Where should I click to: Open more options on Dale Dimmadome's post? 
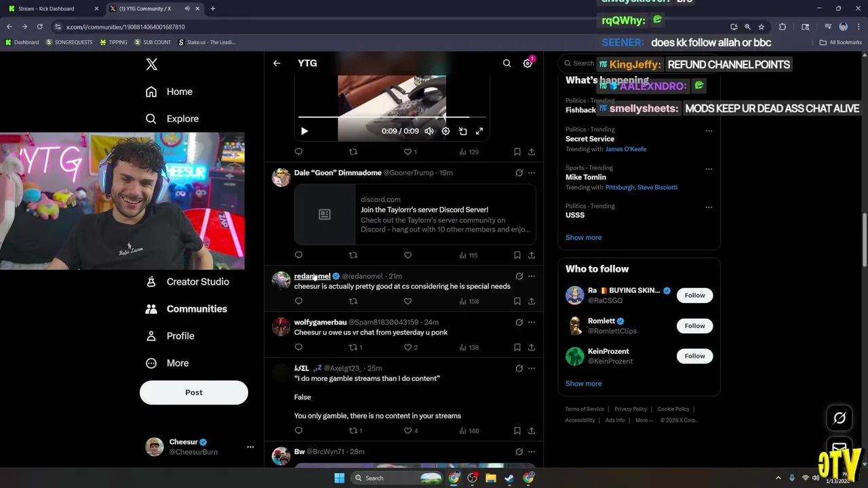pyautogui.click(x=532, y=173)
